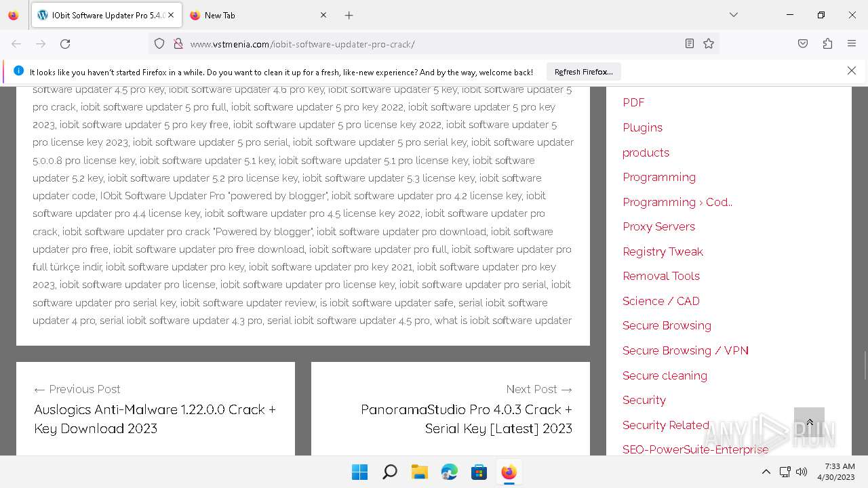Open the Proxy Servers category link
Image resolution: width=868 pixels, height=488 pixels.
[658, 226]
